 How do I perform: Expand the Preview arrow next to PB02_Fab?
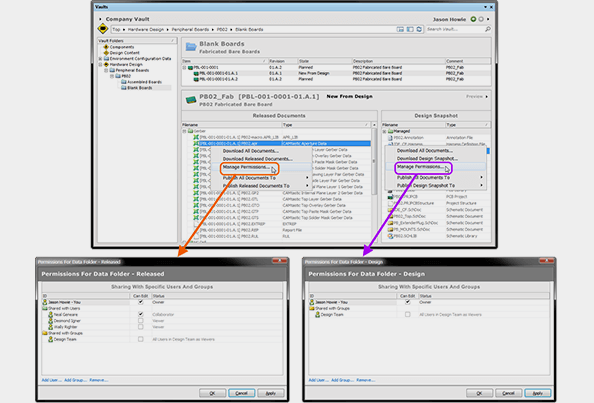tap(487, 97)
